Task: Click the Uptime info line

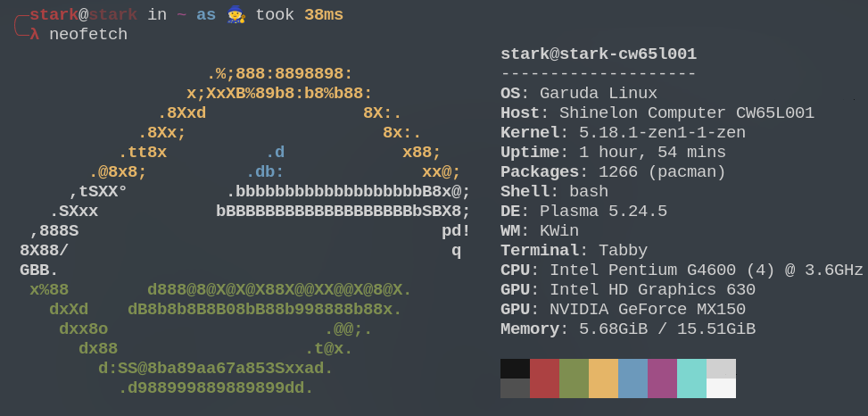Action: 613,153
